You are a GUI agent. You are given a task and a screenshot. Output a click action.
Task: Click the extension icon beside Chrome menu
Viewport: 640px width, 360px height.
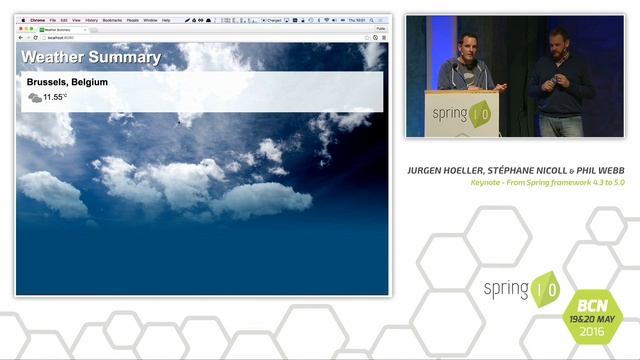(376, 38)
